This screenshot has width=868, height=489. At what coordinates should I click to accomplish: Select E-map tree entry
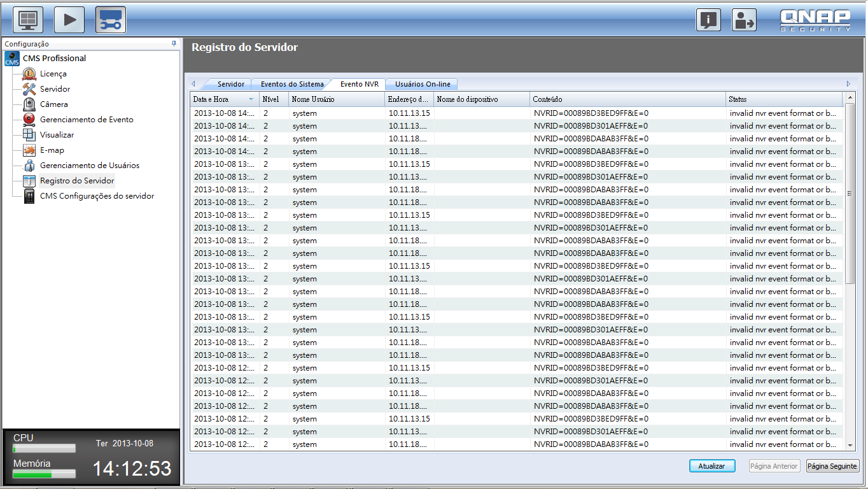[x=52, y=150]
